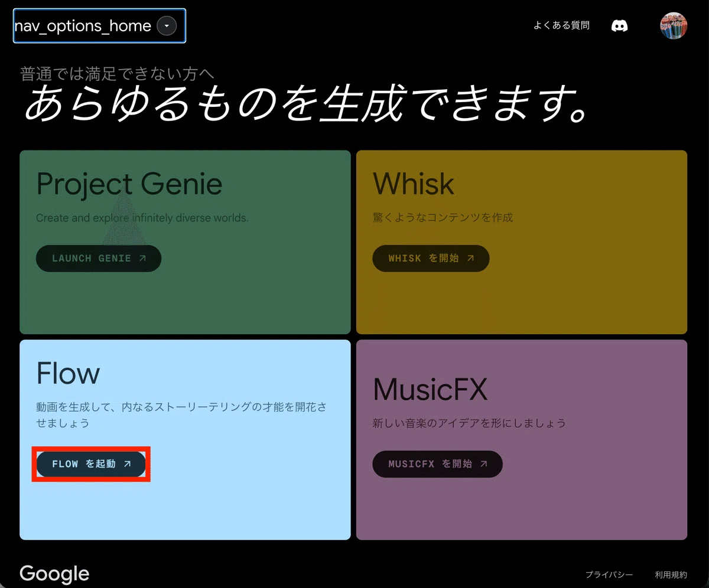Click 'Create and explore infinitely diverse worlds.' text
Screen dimensions: 709x588
coord(142,218)
